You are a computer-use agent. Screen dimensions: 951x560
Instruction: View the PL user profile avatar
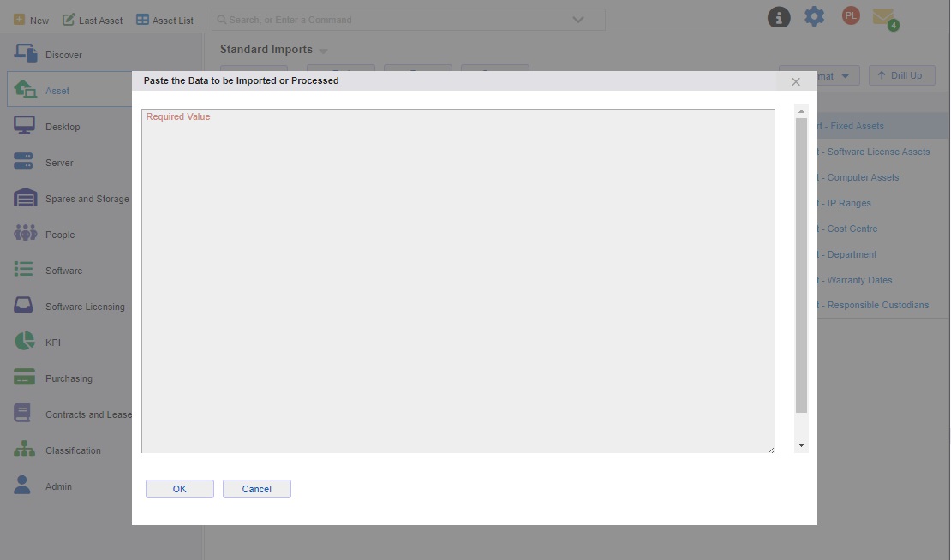point(850,15)
